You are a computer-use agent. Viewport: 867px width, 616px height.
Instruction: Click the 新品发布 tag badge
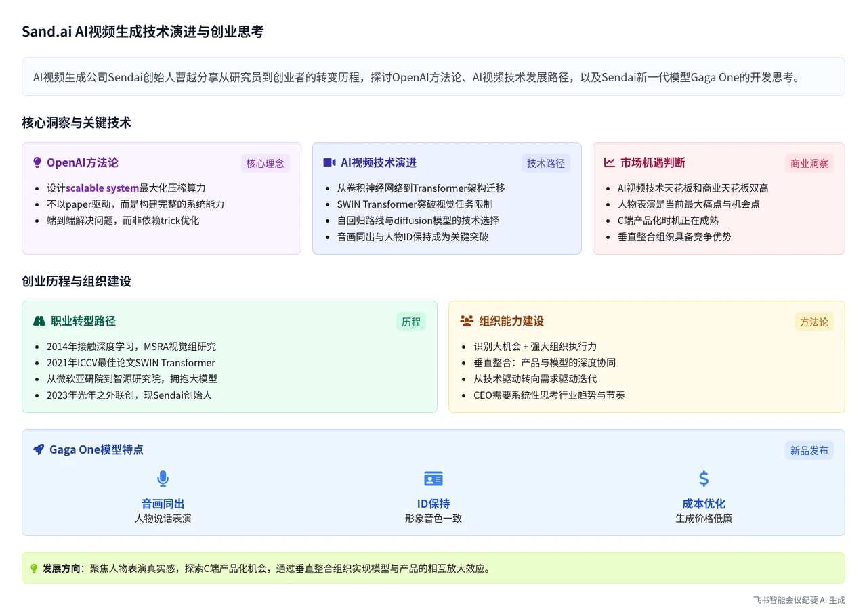809,450
